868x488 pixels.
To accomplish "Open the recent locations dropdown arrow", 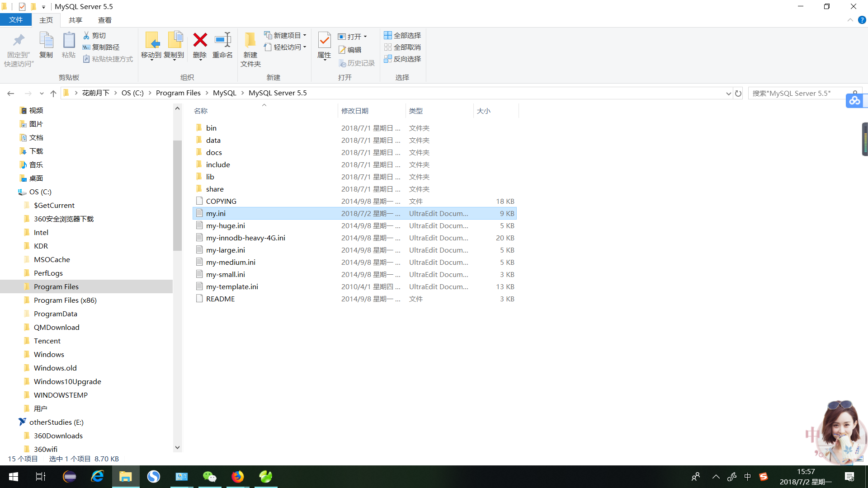I will 42,93.
